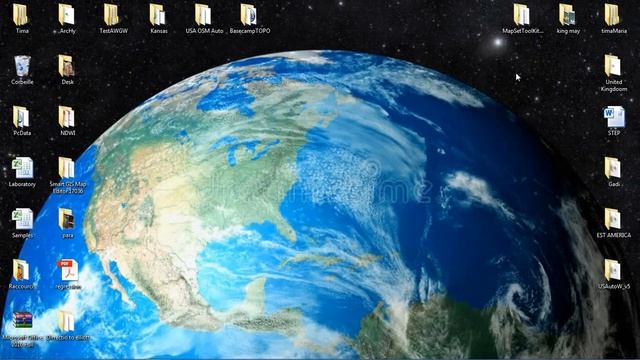Select the Desk folder
Screen dimensions: 640x360
67,66
